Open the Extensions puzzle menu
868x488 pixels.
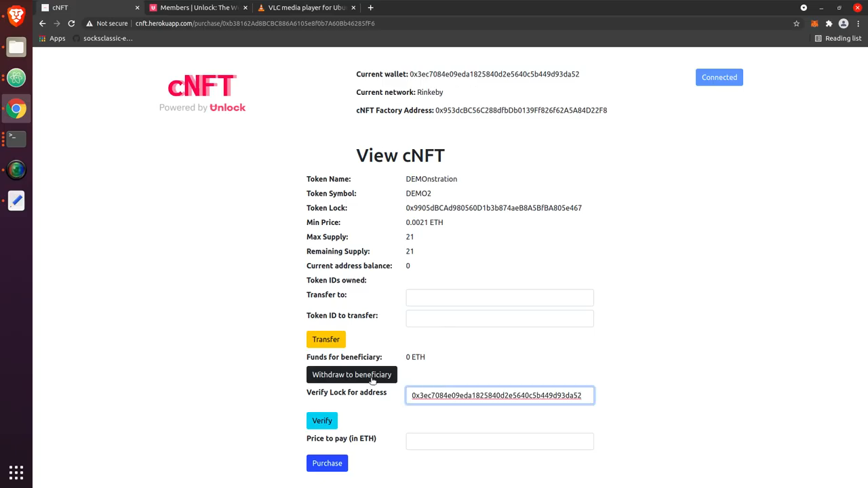click(x=829, y=23)
